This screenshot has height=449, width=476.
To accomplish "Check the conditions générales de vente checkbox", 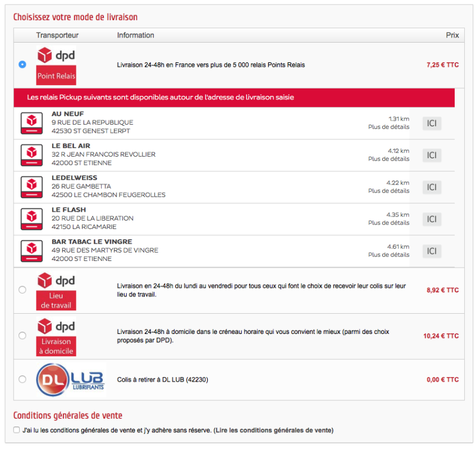I will pyautogui.click(x=17, y=430).
